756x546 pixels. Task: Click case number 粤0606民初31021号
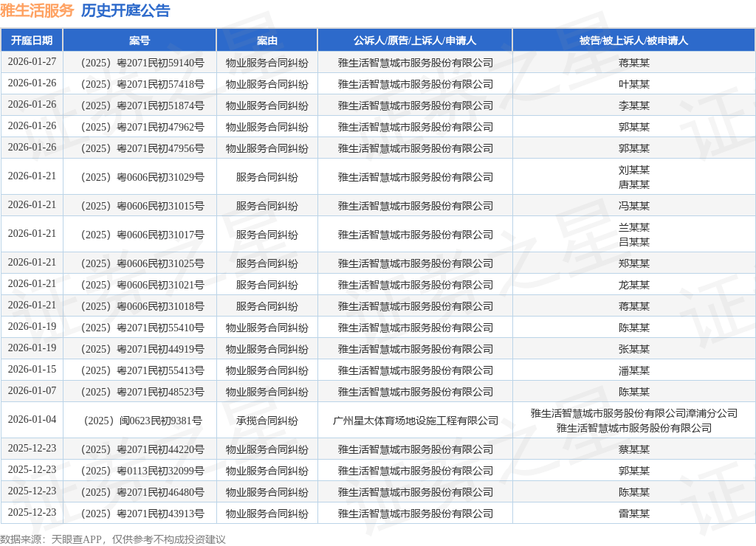click(142, 285)
